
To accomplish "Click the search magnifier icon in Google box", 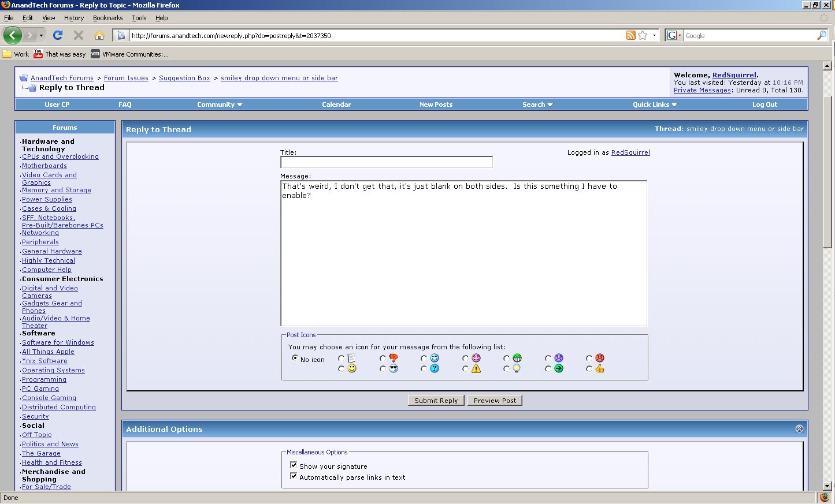I will [821, 35].
